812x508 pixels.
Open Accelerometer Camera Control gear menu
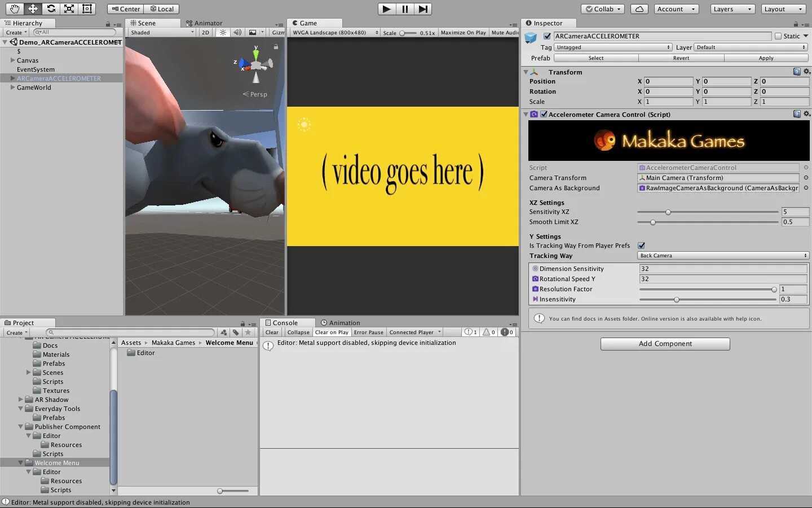click(x=806, y=114)
